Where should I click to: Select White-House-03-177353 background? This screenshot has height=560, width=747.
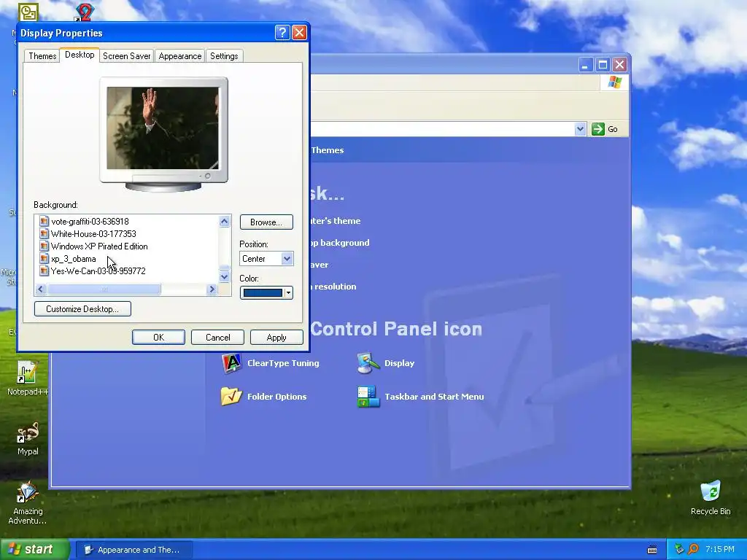[x=93, y=234]
